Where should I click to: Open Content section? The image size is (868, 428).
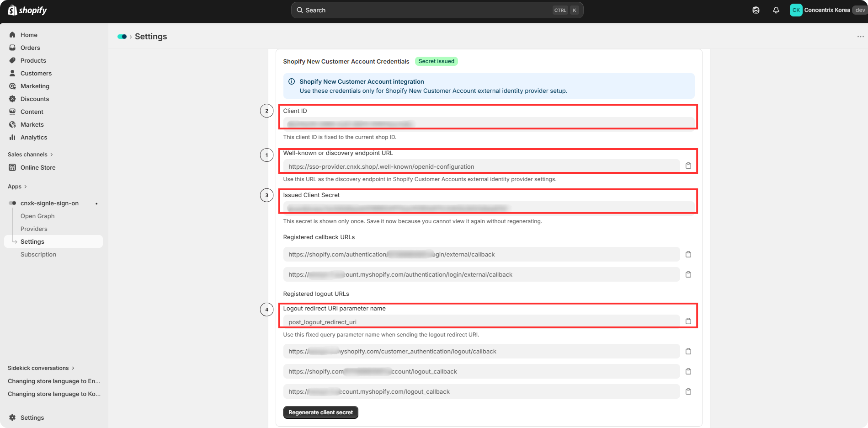tap(32, 112)
